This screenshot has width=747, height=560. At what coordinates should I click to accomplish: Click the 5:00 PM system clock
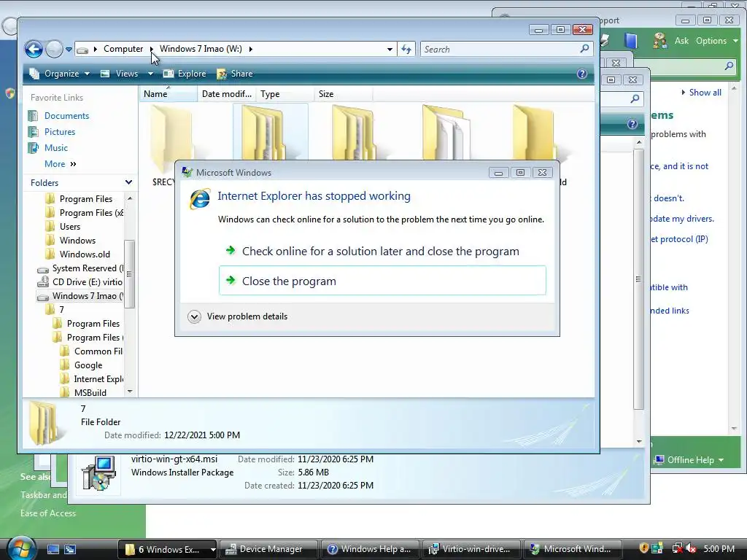pyautogui.click(x=719, y=549)
